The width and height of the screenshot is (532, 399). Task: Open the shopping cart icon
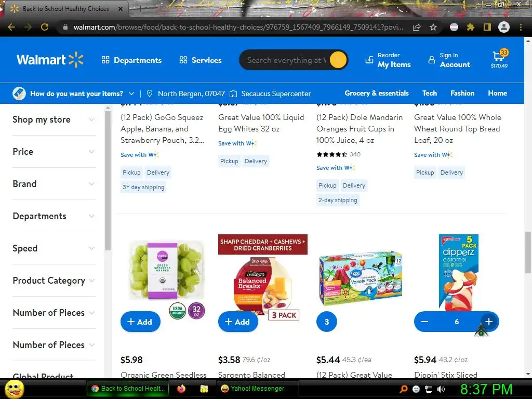click(499, 59)
